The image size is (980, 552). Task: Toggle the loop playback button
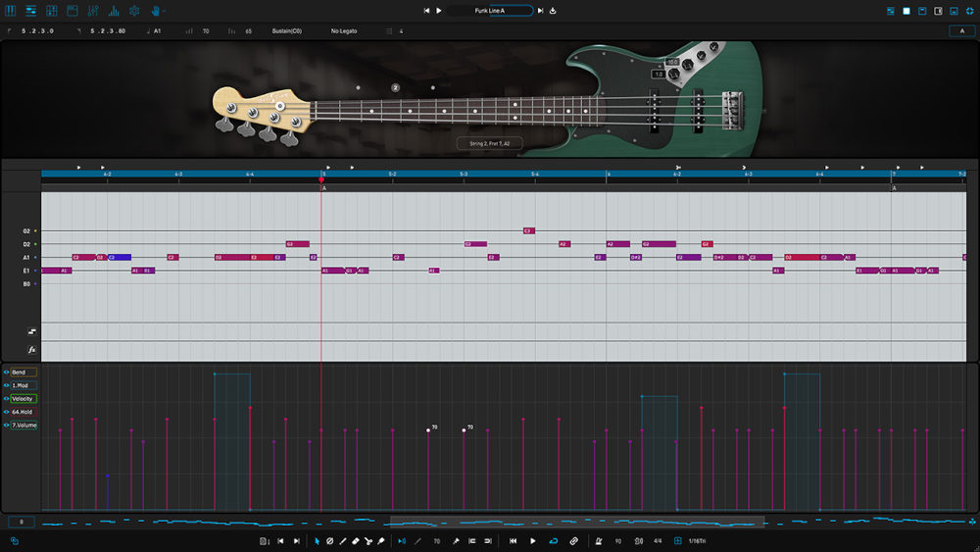tap(554, 540)
